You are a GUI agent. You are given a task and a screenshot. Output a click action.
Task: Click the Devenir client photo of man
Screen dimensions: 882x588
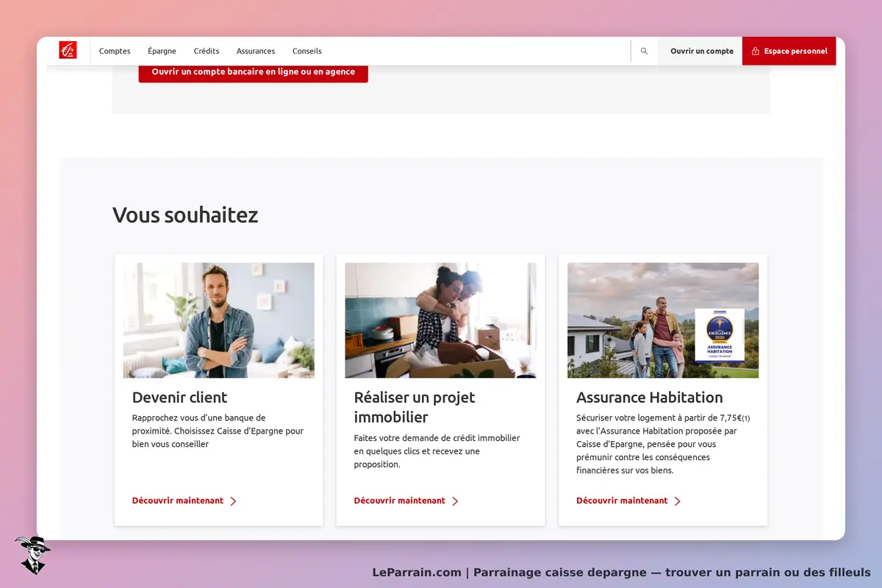[219, 320]
